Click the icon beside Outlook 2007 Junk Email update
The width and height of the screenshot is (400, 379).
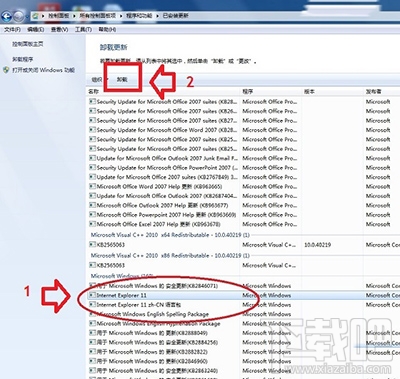tap(92, 158)
